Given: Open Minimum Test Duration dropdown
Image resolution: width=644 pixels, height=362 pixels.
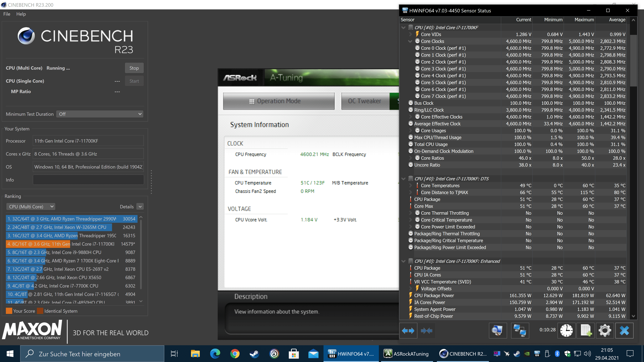Looking at the screenshot, I should coord(100,114).
